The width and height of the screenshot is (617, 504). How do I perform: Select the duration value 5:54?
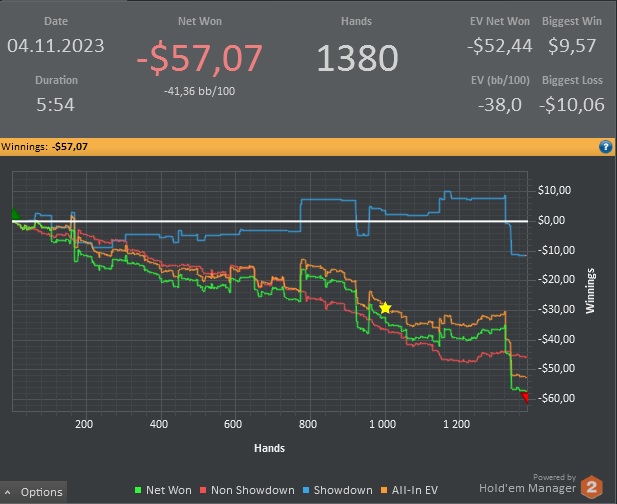click(x=55, y=105)
